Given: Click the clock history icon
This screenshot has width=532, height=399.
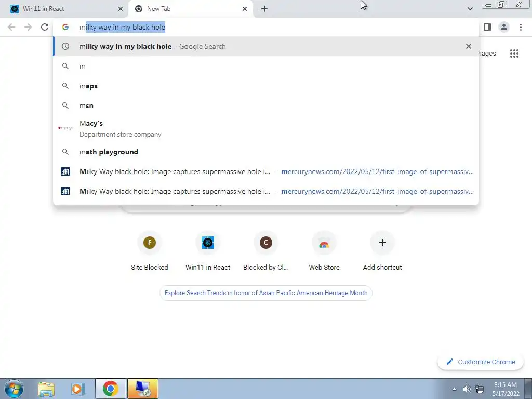Looking at the screenshot, I should pos(65,46).
